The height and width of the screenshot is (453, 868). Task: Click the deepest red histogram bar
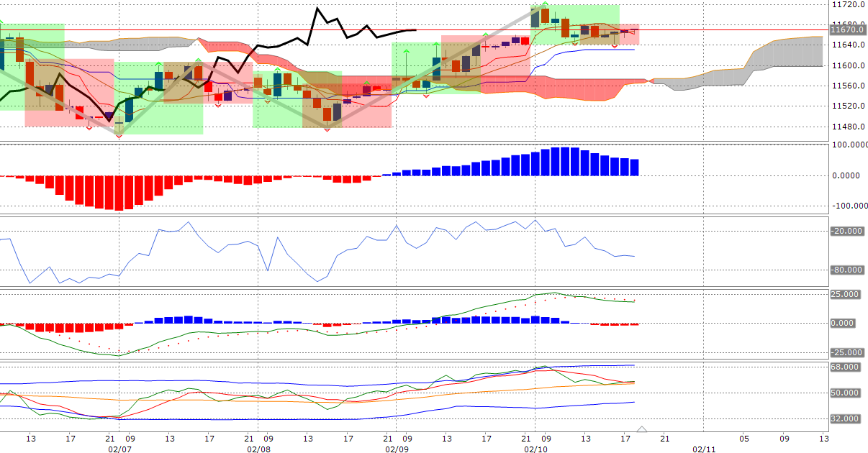[119, 193]
